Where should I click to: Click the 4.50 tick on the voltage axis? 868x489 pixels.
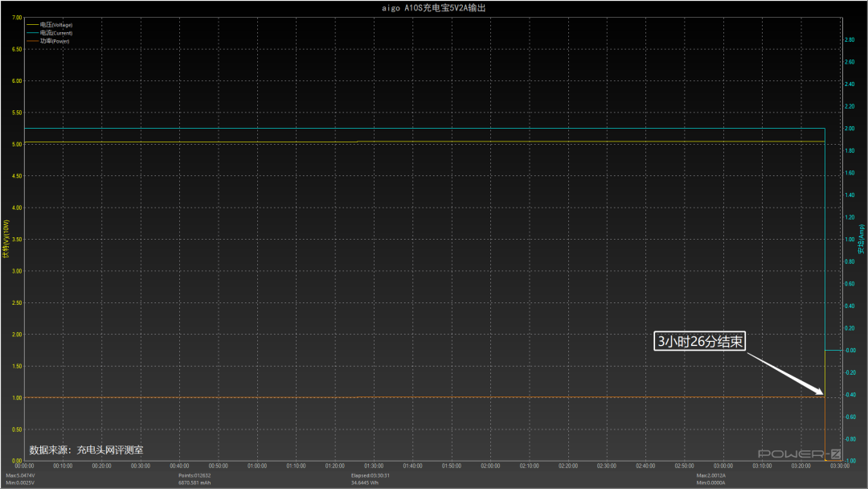(17, 176)
